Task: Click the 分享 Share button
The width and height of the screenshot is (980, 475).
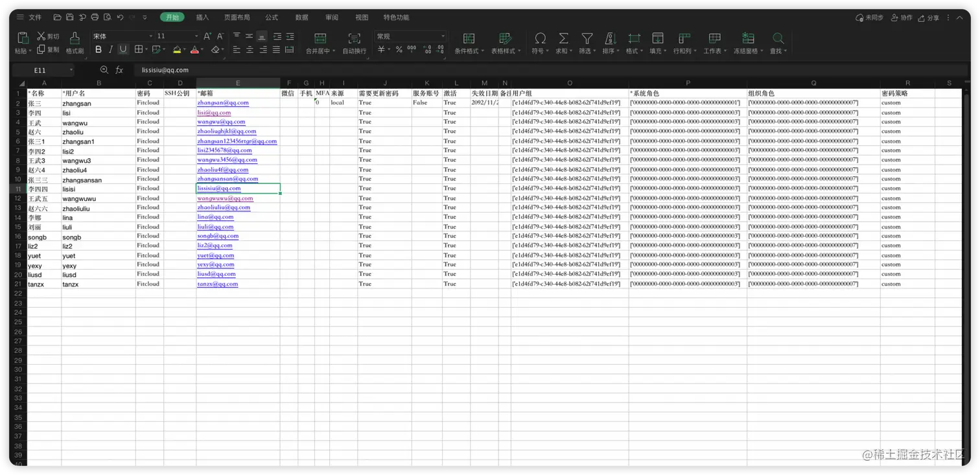Action: pos(928,17)
